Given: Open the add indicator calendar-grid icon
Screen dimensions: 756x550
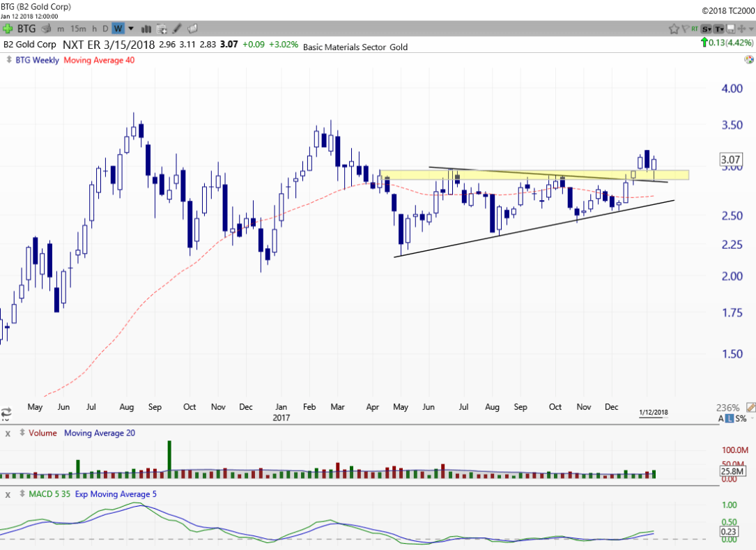Looking at the screenshot, I should coord(162,29).
